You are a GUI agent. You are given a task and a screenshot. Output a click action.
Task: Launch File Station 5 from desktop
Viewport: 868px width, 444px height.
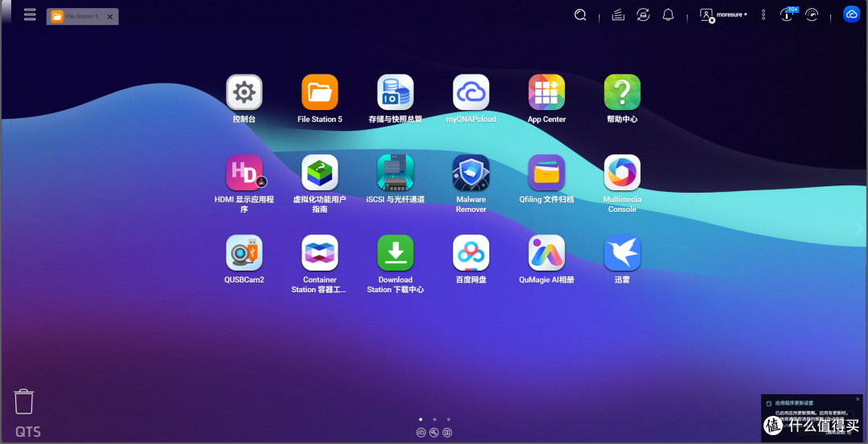[x=320, y=92]
